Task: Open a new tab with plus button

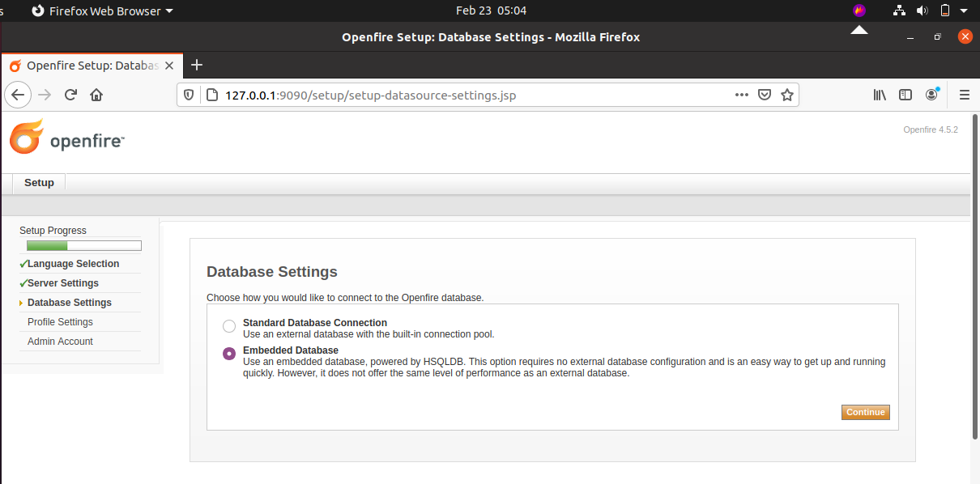Action: pyautogui.click(x=196, y=66)
